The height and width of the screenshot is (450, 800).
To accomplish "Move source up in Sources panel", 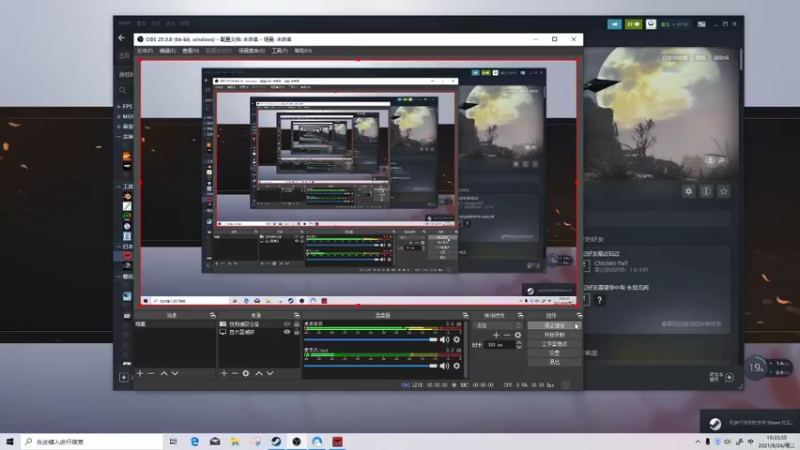I will pyautogui.click(x=259, y=373).
